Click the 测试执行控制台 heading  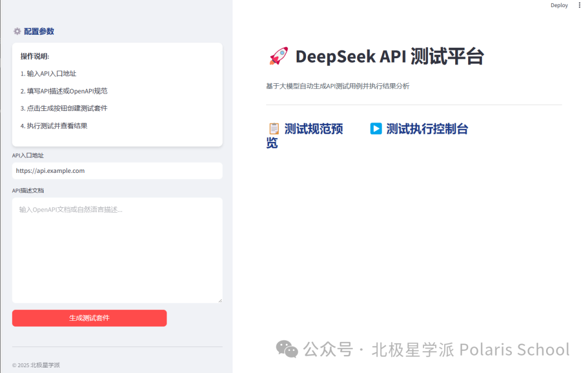(427, 129)
